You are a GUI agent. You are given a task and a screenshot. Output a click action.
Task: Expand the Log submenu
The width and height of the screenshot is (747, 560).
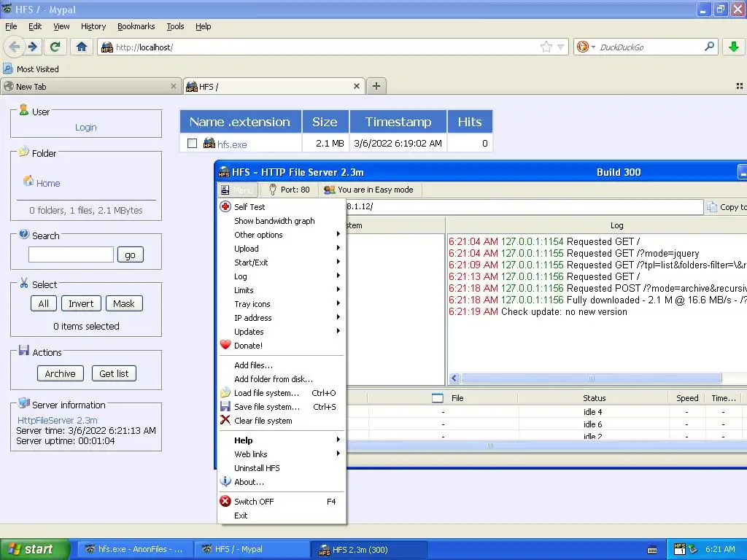pyautogui.click(x=281, y=276)
